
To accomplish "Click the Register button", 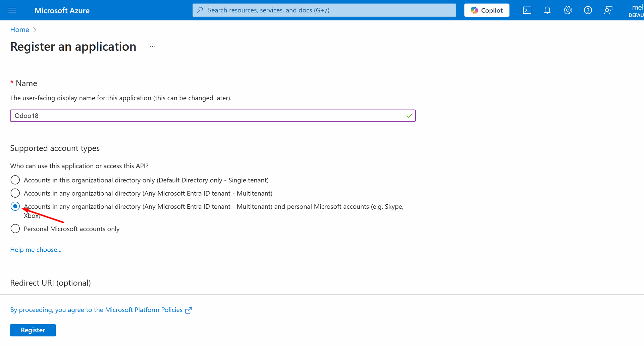I will point(33,330).
